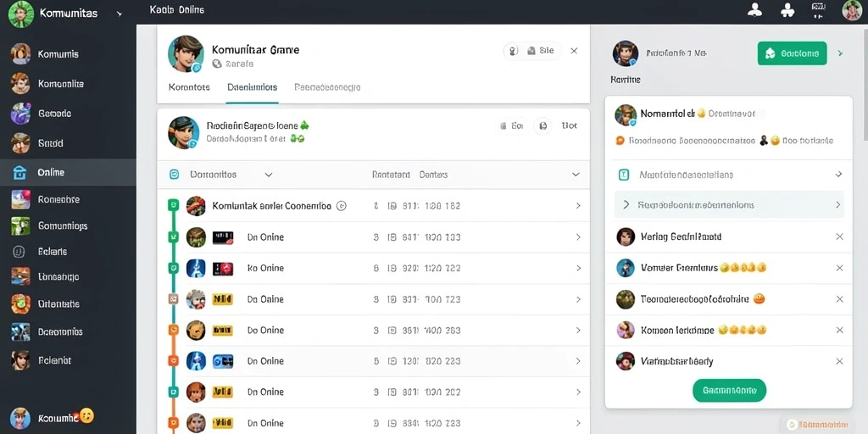The height and width of the screenshot is (434, 868).
Task: Click the Komunitas logo avatar in the top bar
Action: click(x=21, y=14)
